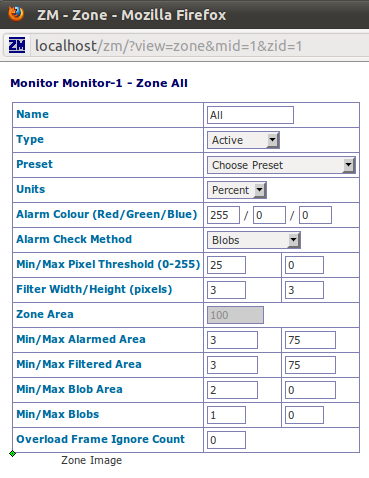The width and height of the screenshot is (369, 478).
Task: Click the Min Filtered Area field
Action: (232, 365)
